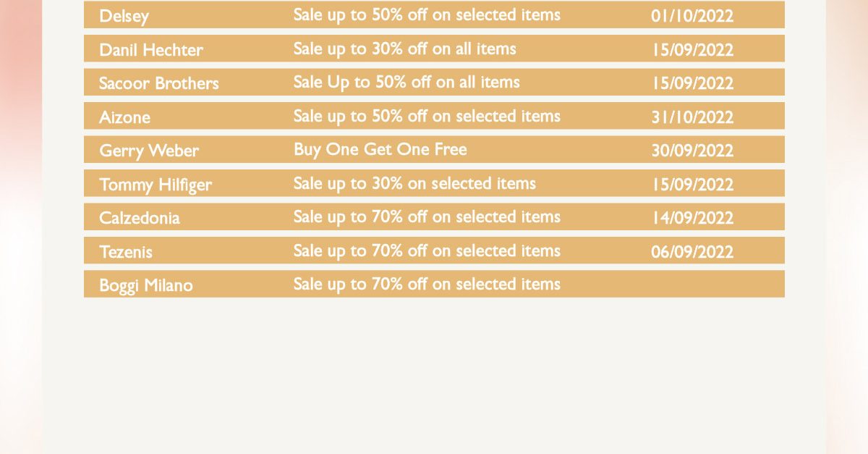Click the 01/10/2022 expiry date

[692, 16]
